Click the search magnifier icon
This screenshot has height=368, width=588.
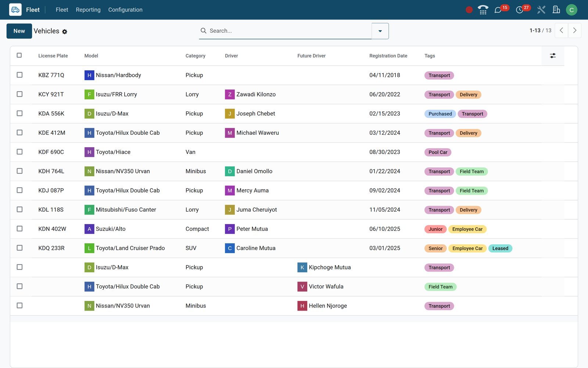pyautogui.click(x=203, y=31)
